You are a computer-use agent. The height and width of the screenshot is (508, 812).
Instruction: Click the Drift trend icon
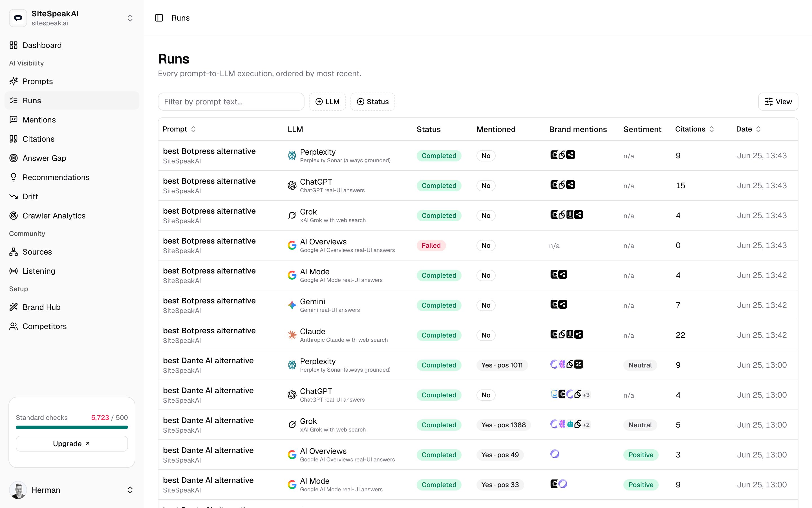tap(14, 196)
